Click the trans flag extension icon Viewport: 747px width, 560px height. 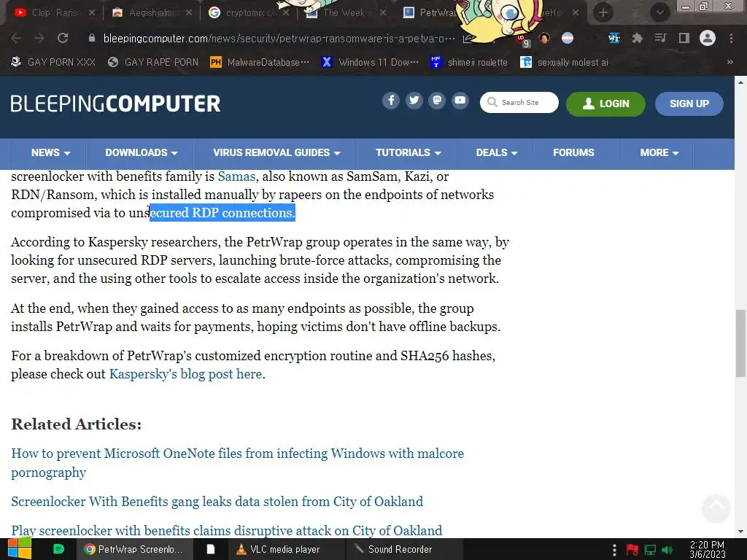tap(568, 38)
